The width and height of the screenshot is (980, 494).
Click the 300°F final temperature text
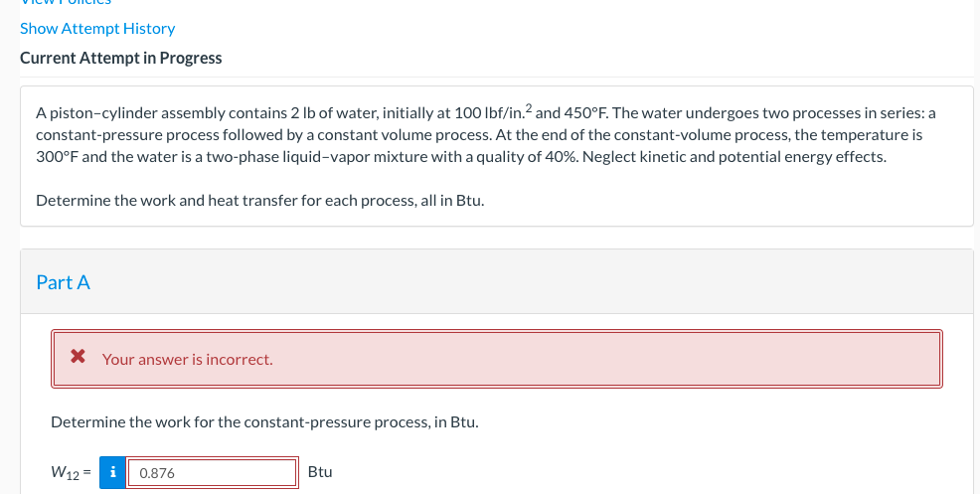(x=57, y=157)
